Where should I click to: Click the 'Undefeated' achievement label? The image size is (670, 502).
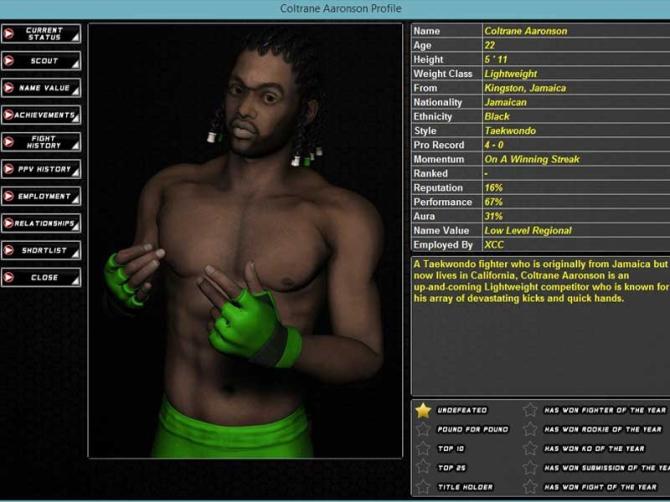click(462, 410)
